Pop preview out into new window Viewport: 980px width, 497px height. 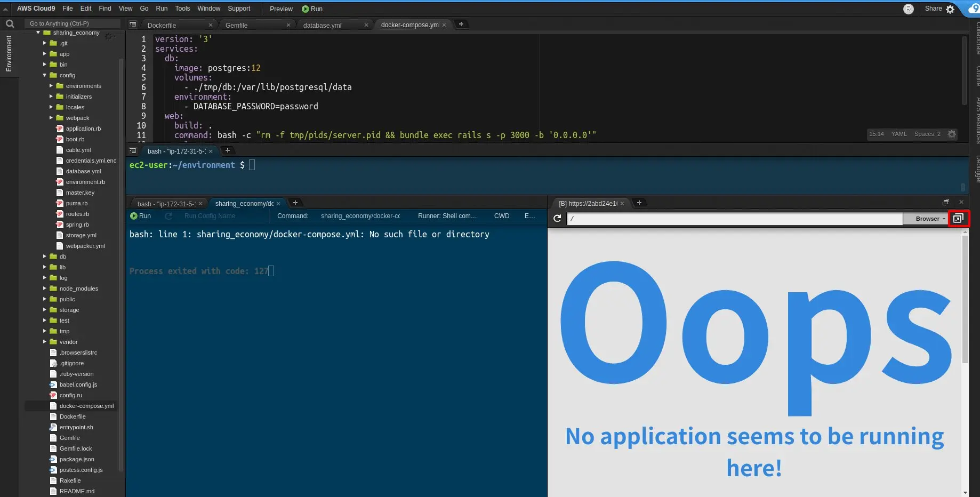tap(958, 219)
